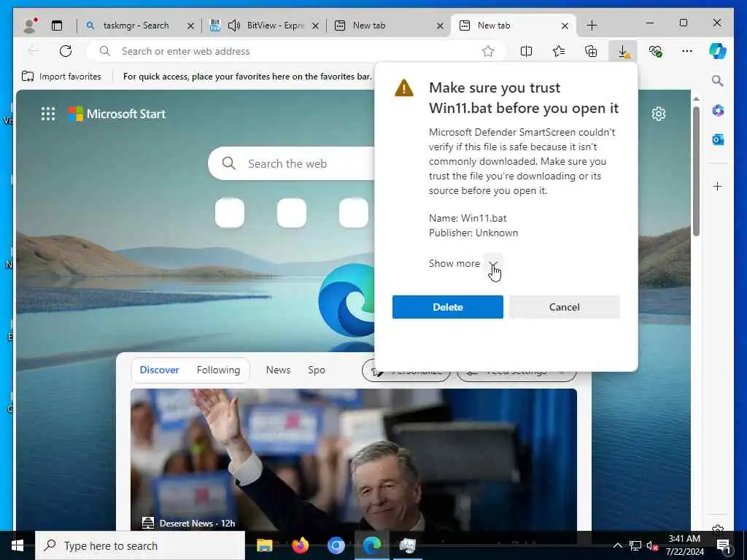Open the split screen icon
Image resolution: width=747 pixels, height=560 pixels.
click(527, 51)
